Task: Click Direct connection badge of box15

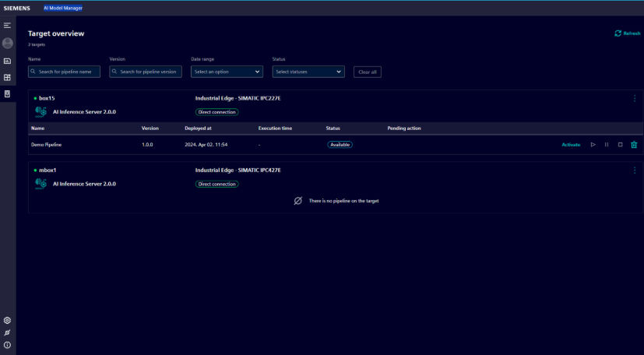Action: click(216, 112)
